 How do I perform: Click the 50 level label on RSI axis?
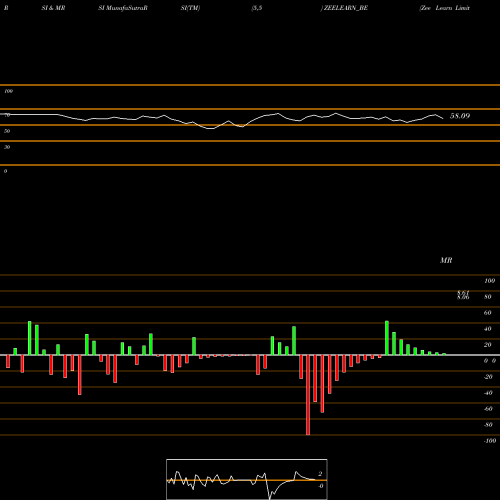(7, 131)
